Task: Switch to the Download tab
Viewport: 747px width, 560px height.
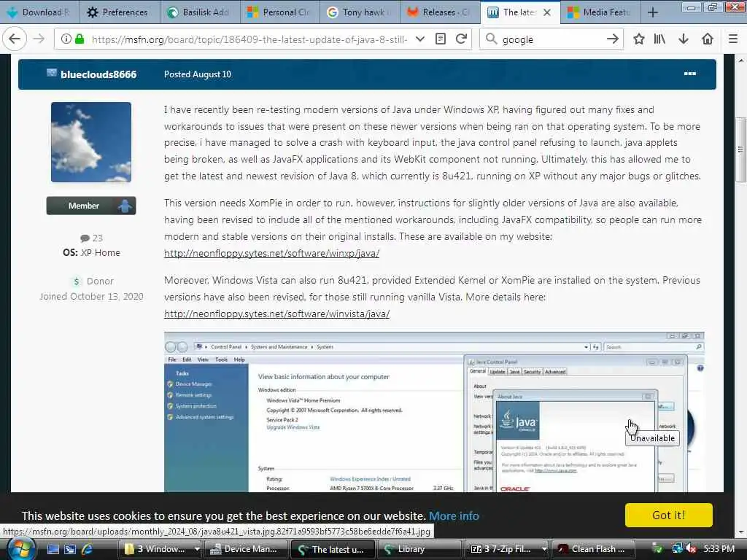Action: coord(39,12)
